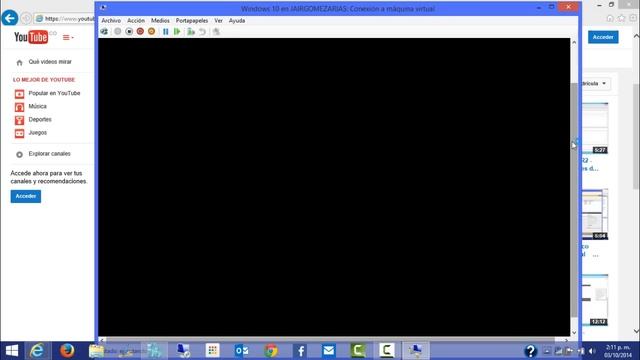Open Internet Explorer from taskbar
The width and height of the screenshot is (640, 360).
click(38, 351)
